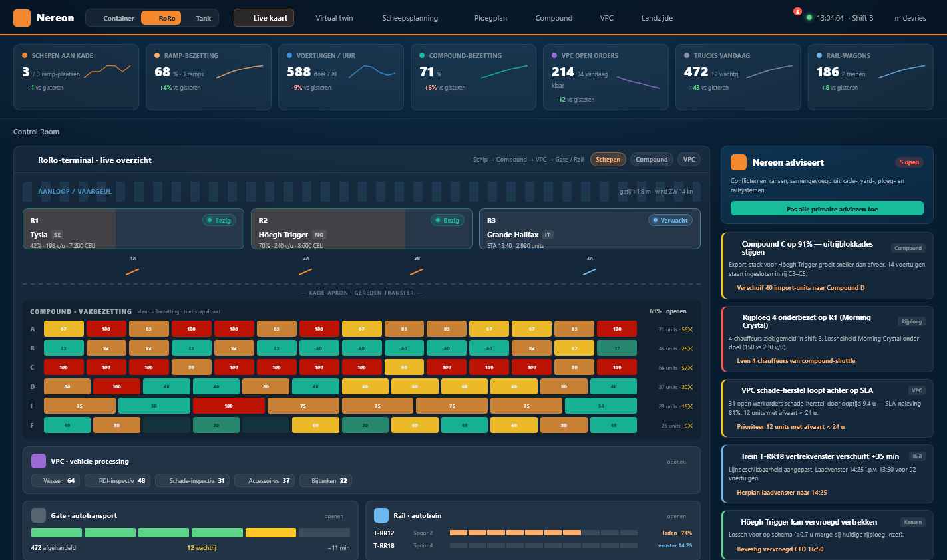Click the 2A ramp marker icon
This screenshot has width=947, height=560.
[x=305, y=271]
